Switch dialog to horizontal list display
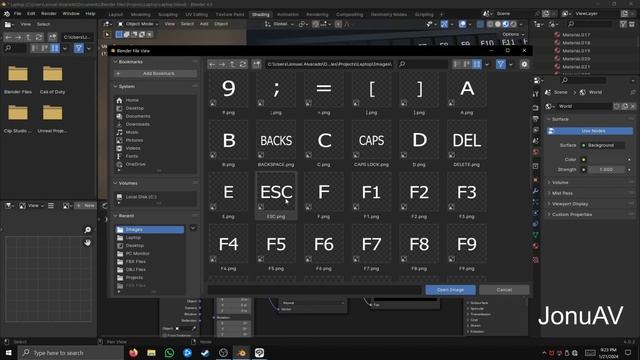Screen dimensions: 640x360 pos(467,64)
